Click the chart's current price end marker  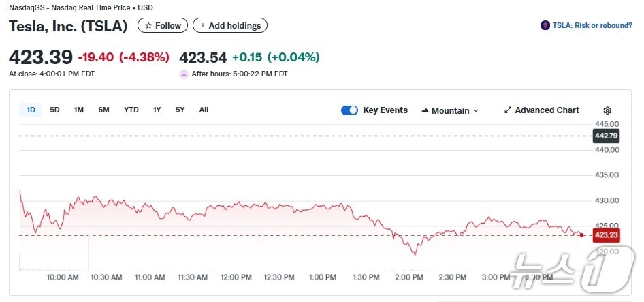(x=581, y=235)
